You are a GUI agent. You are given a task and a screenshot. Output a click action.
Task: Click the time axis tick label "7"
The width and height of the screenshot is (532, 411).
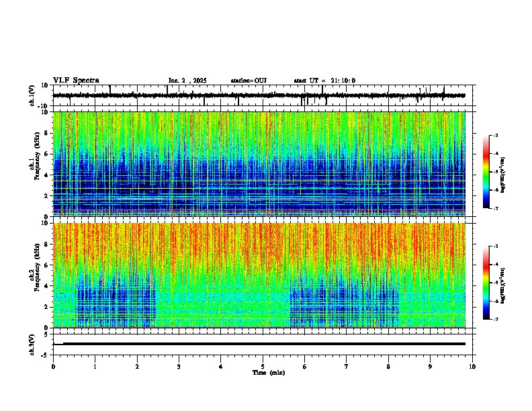coord(347,367)
